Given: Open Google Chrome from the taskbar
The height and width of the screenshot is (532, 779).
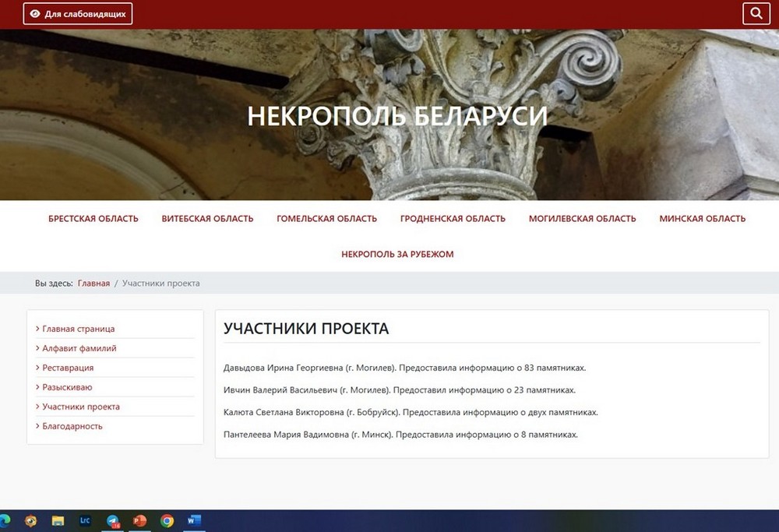Looking at the screenshot, I should point(167,520).
